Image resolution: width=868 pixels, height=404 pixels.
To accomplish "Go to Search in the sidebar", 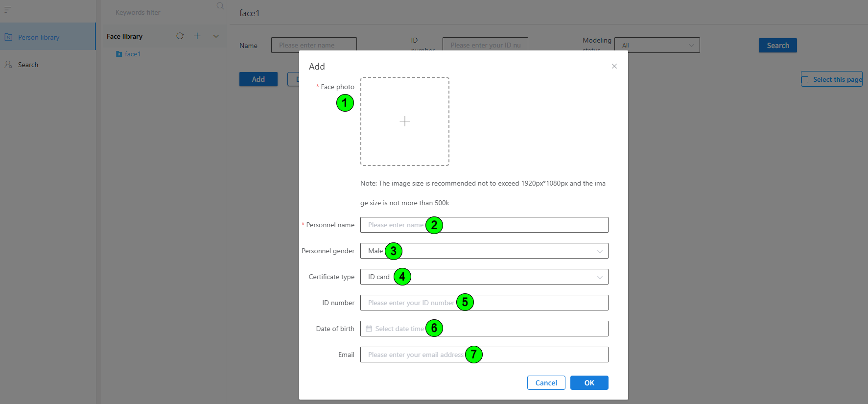I will (x=28, y=65).
